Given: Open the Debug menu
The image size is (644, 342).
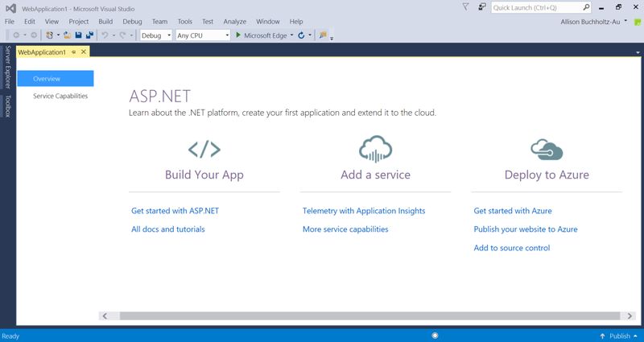Looking at the screenshot, I should pos(132,22).
